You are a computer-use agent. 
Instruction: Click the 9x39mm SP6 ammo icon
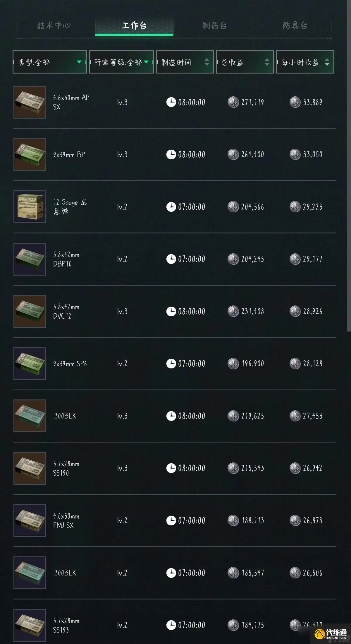[x=30, y=364]
